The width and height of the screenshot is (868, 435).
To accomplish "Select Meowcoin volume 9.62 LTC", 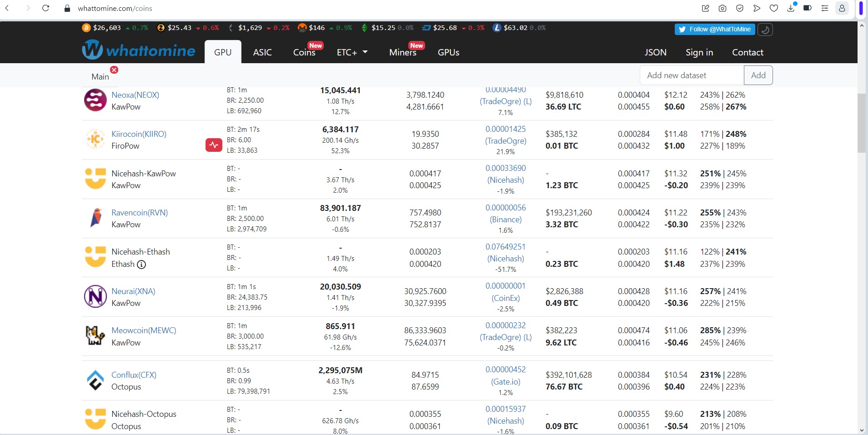I will tap(561, 343).
